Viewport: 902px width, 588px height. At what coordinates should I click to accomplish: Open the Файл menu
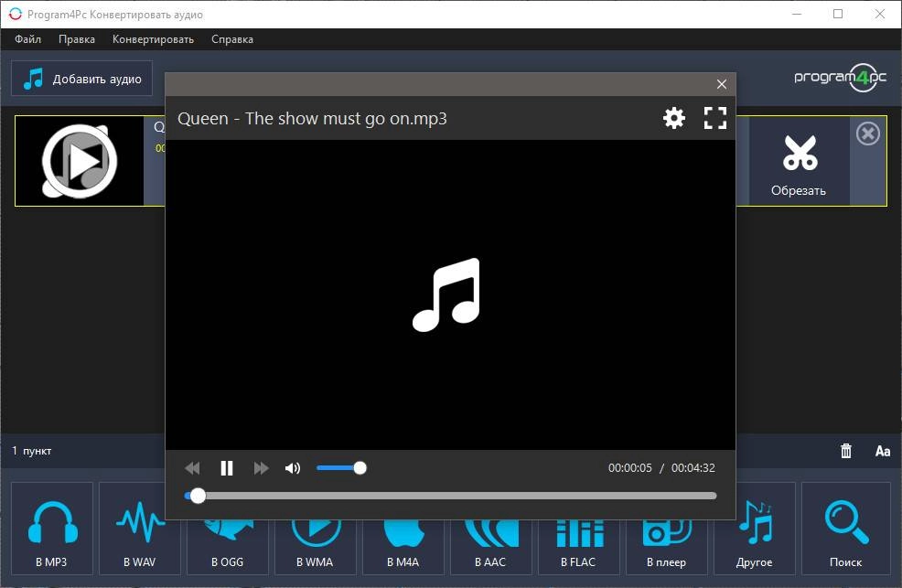(27, 39)
